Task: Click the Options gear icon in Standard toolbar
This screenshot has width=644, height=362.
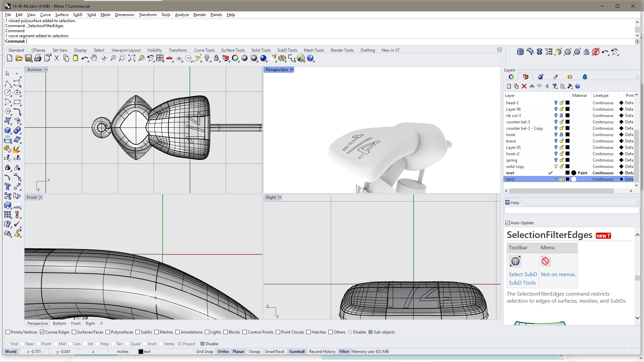Action: click(282, 58)
